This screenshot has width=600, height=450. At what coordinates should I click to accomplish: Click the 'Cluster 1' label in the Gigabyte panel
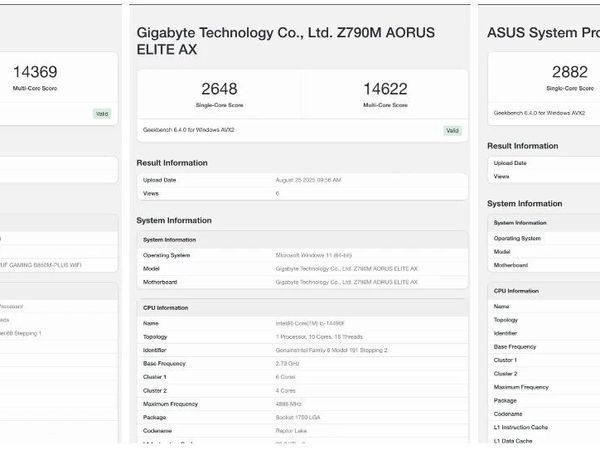[155, 377]
